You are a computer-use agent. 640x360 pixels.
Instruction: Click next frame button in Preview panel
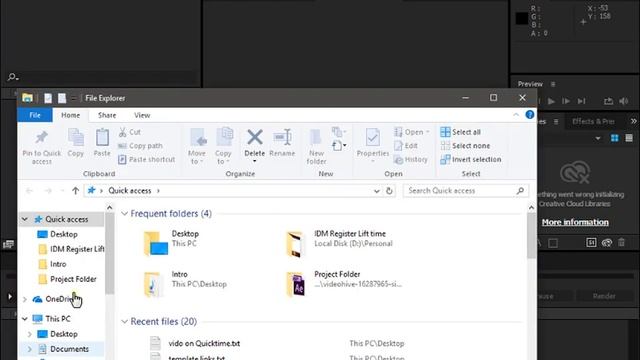pos(566,101)
